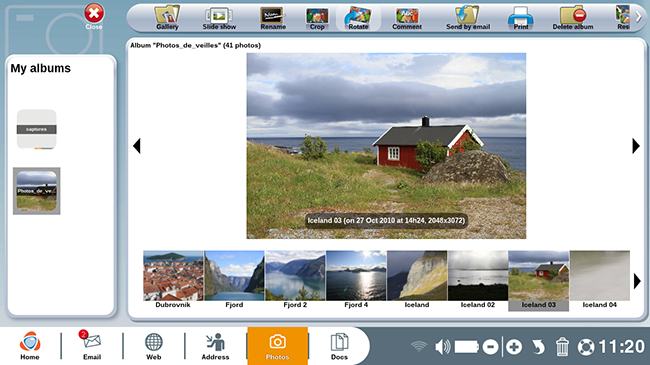Rotate the current photo
Image resolution: width=650 pixels, height=365 pixels.
(x=358, y=18)
